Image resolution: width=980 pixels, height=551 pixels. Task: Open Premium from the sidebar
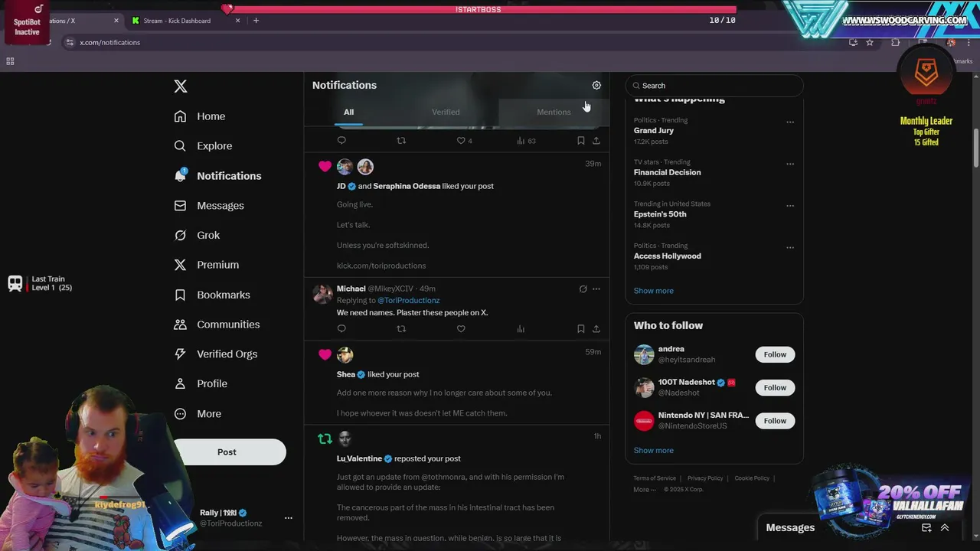tap(207, 265)
